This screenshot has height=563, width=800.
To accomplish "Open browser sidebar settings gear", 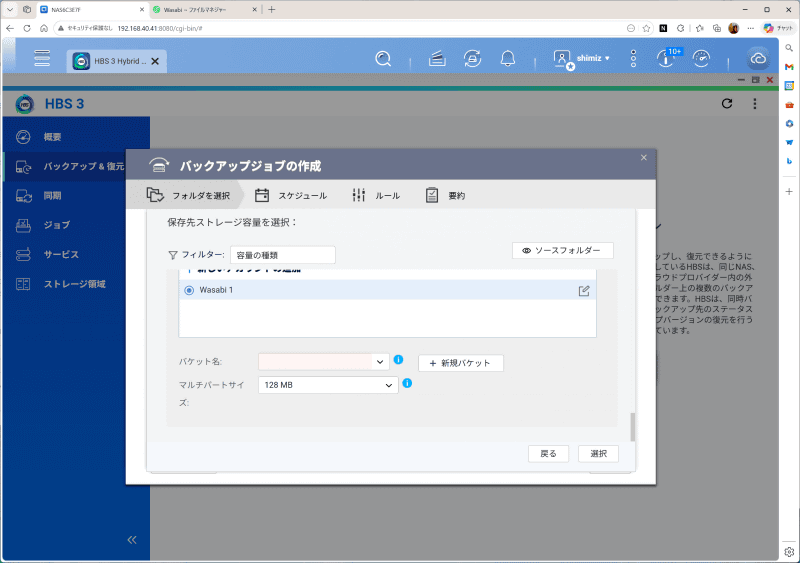I will pos(789,552).
